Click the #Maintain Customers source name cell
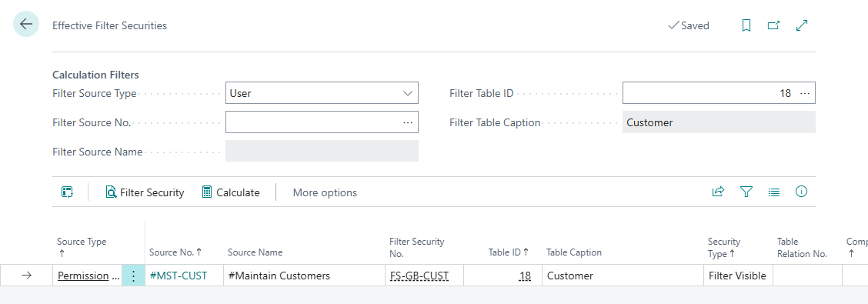Image resolution: width=868 pixels, height=304 pixels. [304, 276]
